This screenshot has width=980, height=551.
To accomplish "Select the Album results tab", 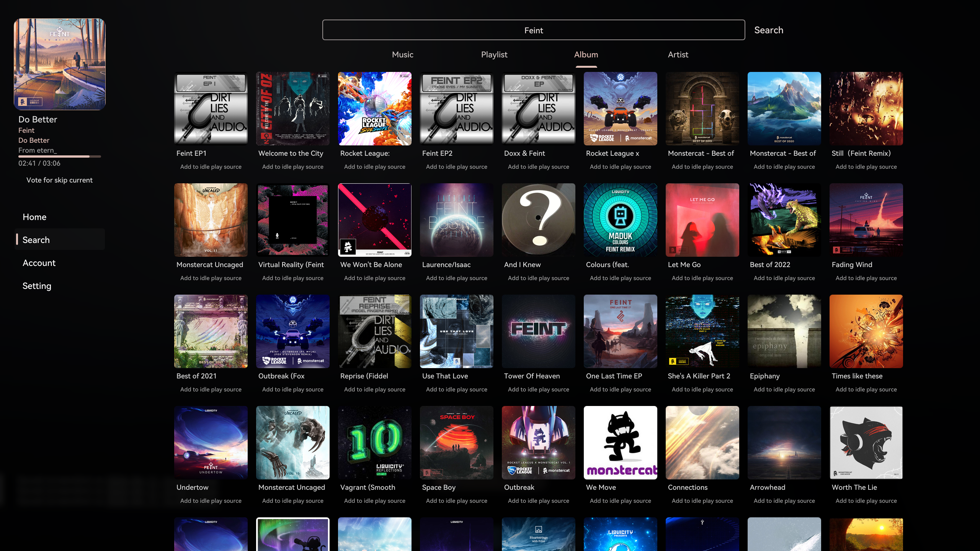I will (586, 55).
